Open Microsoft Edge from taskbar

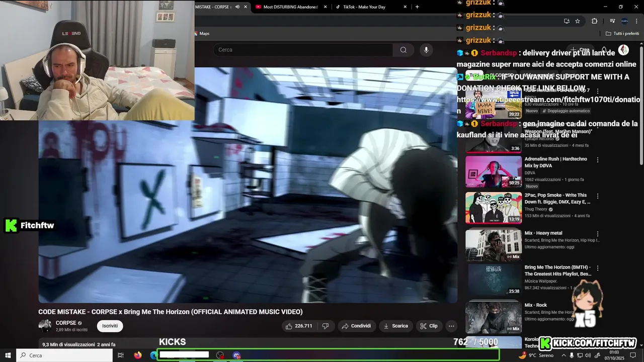[x=153, y=355]
